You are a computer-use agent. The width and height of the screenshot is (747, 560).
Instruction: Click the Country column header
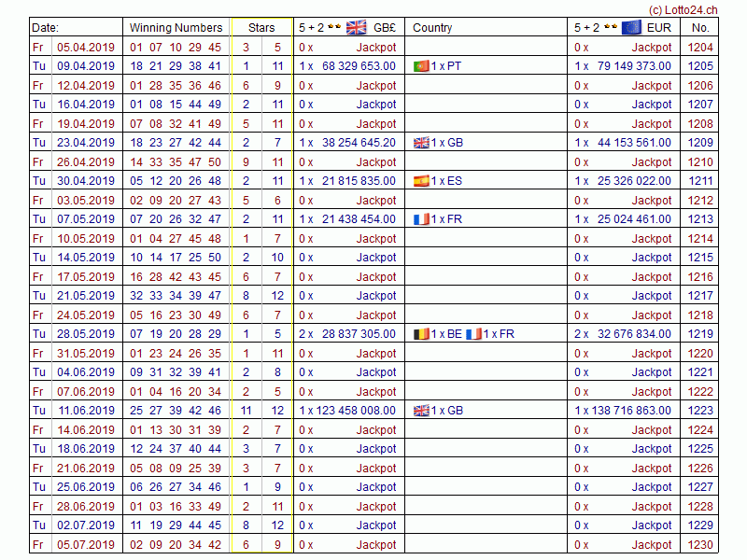(x=432, y=28)
